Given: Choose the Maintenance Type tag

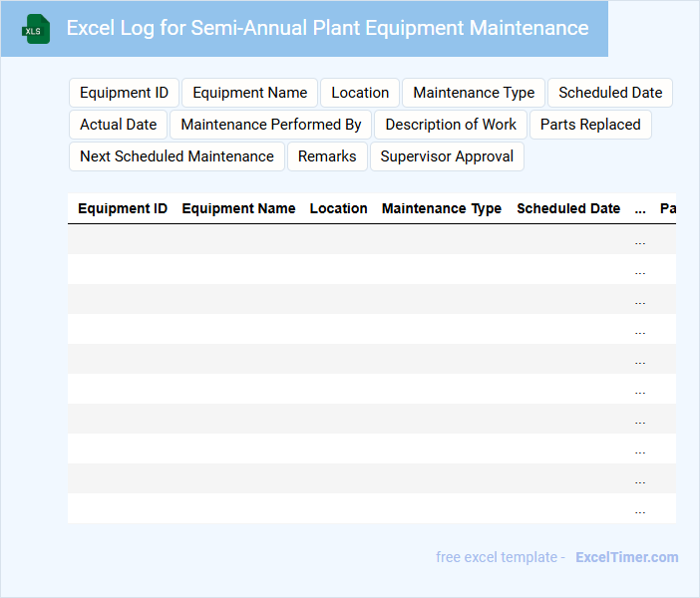Looking at the screenshot, I should point(474,93).
